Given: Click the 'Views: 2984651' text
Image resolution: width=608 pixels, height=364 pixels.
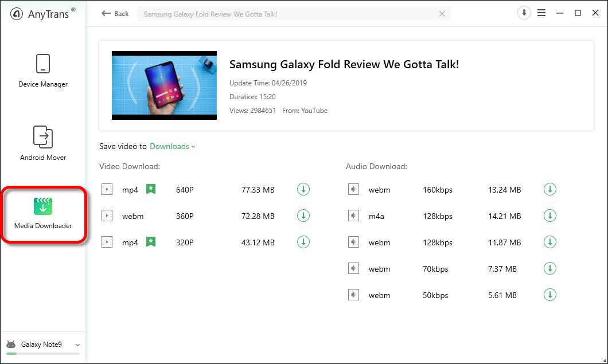Looking at the screenshot, I should pos(252,111).
